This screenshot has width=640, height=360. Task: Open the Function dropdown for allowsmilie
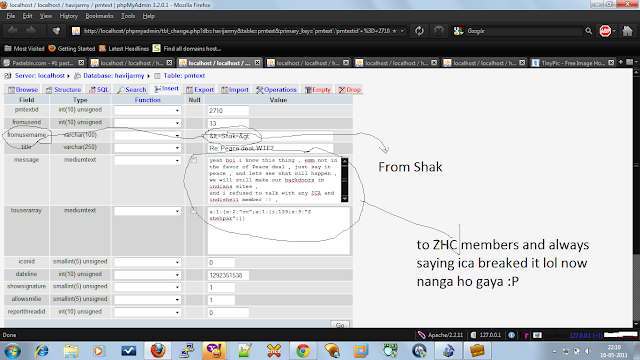click(x=148, y=300)
